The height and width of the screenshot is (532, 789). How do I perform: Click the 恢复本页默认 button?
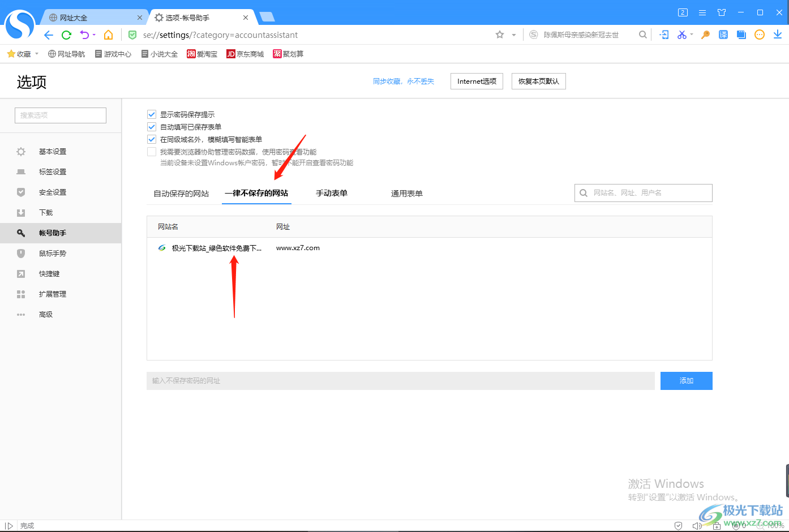click(538, 81)
